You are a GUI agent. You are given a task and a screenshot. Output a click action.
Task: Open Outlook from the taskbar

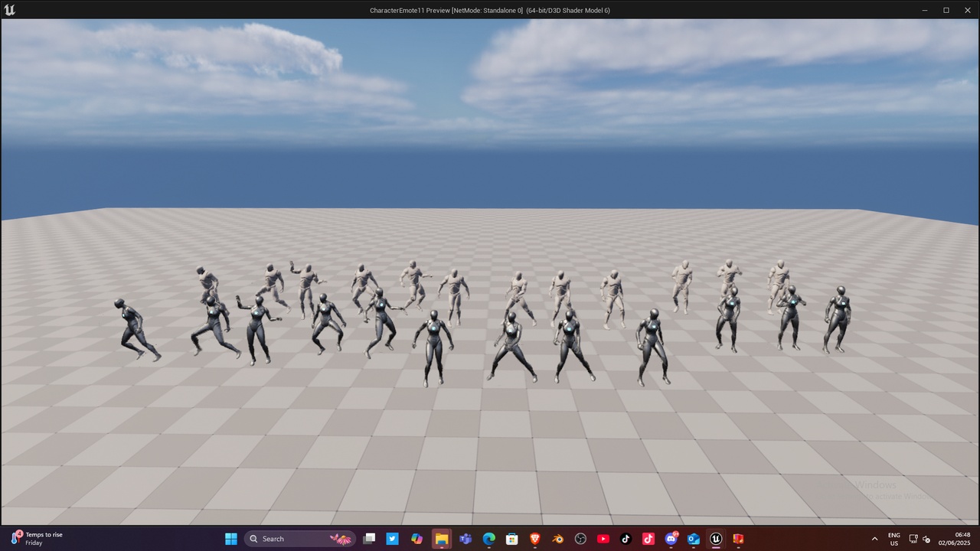694,539
